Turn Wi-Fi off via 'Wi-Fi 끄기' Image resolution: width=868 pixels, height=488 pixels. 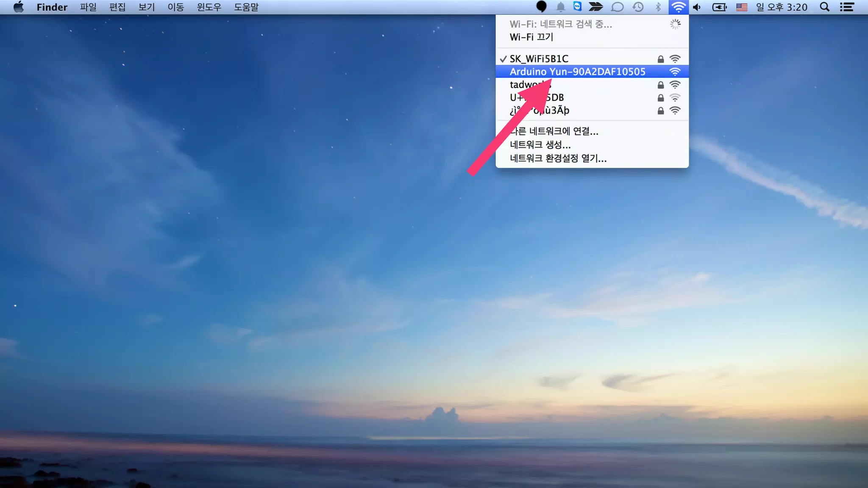click(x=531, y=37)
